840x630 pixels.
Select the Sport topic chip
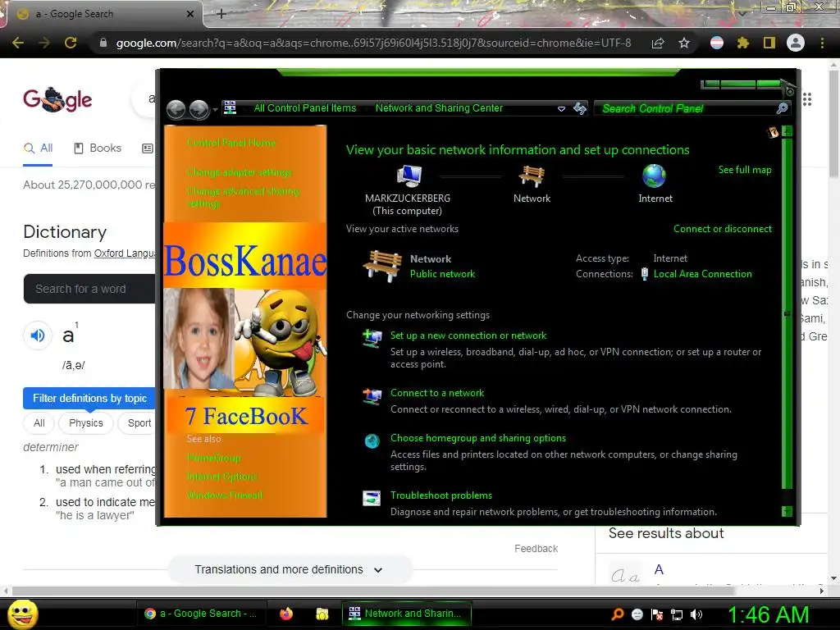[x=139, y=422]
